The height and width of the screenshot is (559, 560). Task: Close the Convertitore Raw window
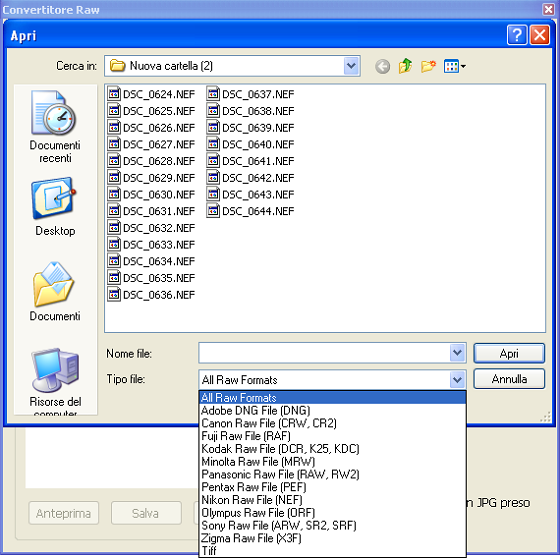pos(549,9)
